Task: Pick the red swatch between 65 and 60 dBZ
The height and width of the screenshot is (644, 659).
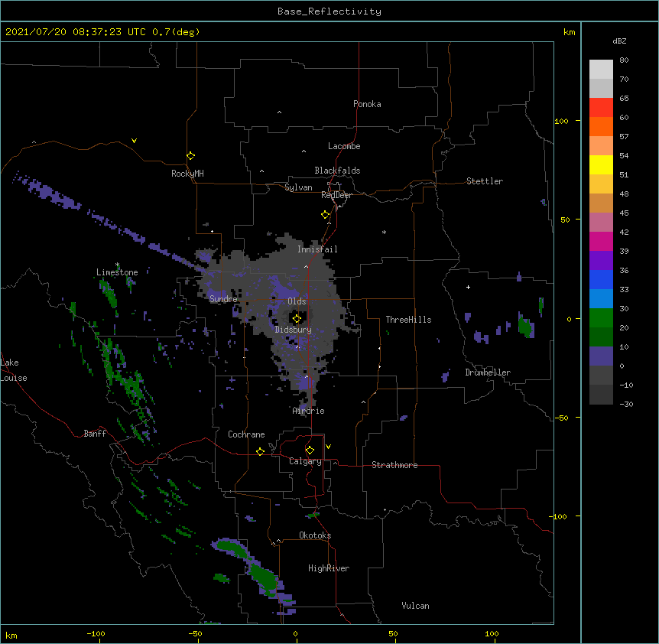Action: coord(601,108)
